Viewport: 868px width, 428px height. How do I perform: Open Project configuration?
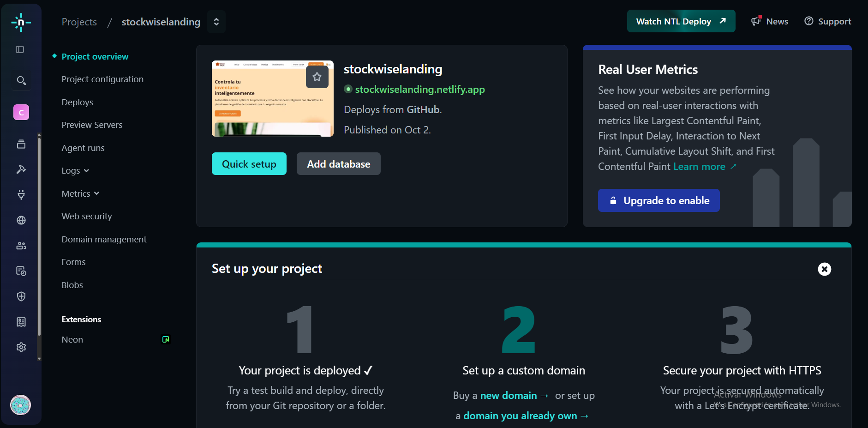[x=102, y=79]
